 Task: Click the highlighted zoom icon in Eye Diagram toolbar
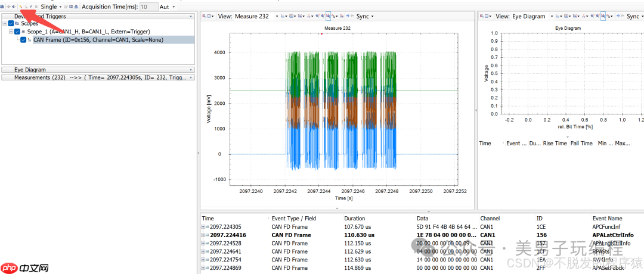(x=603, y=17)
